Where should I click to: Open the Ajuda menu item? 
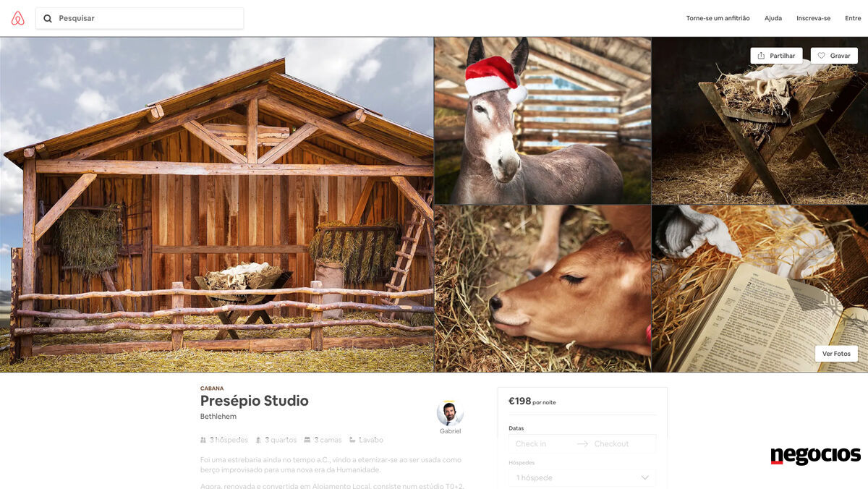point(773,18)
